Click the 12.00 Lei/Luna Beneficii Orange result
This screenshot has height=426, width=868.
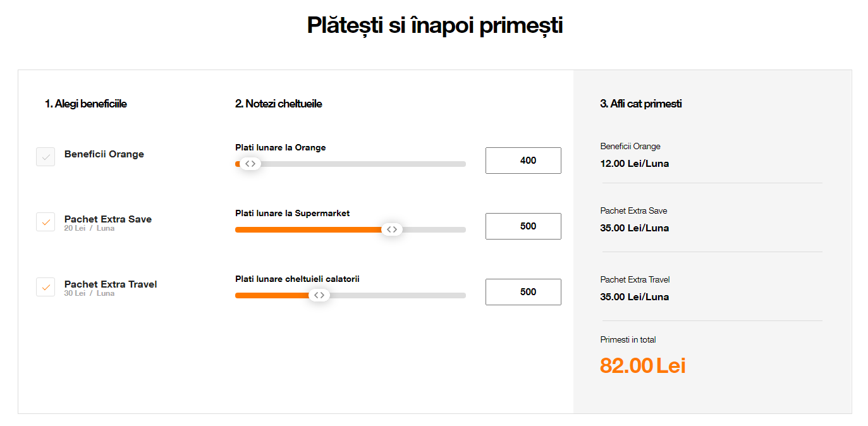[634, 164]
